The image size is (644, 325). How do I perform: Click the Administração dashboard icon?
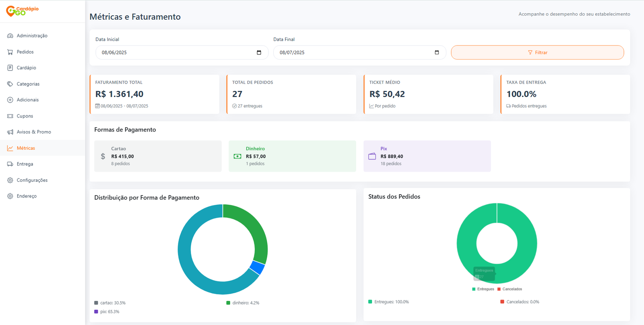pos(10,36)
